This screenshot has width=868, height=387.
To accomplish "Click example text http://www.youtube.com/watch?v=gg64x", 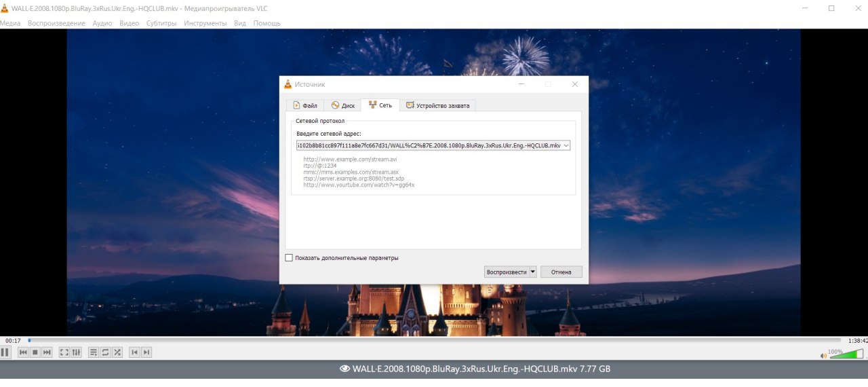I will point(359,185).
